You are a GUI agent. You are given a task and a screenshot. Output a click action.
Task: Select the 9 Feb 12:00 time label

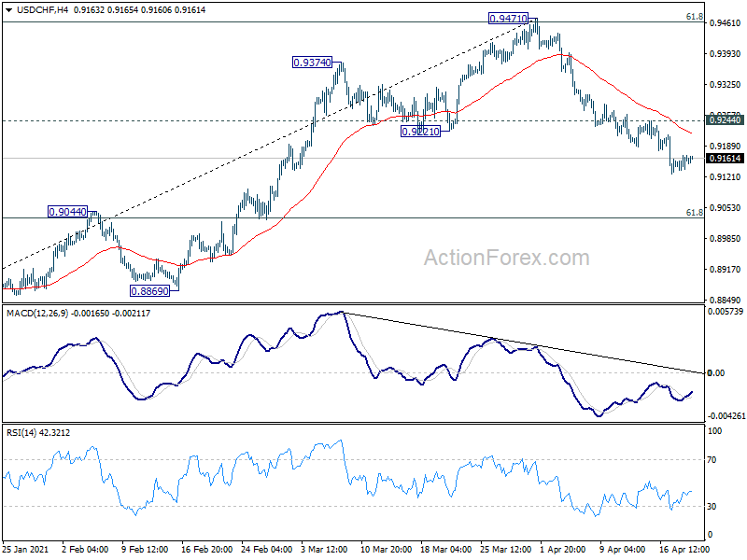coord(145,549)
